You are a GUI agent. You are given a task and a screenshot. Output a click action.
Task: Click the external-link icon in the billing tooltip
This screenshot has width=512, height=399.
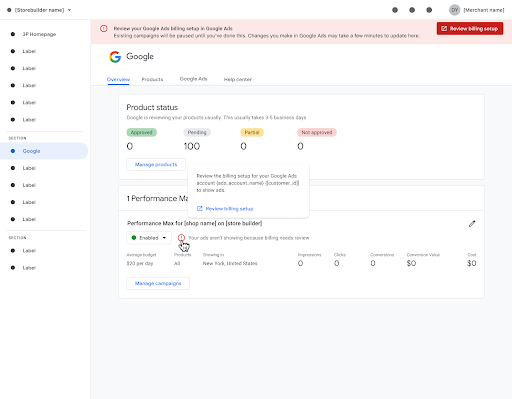pyautogui.click(x=200, y=209)
